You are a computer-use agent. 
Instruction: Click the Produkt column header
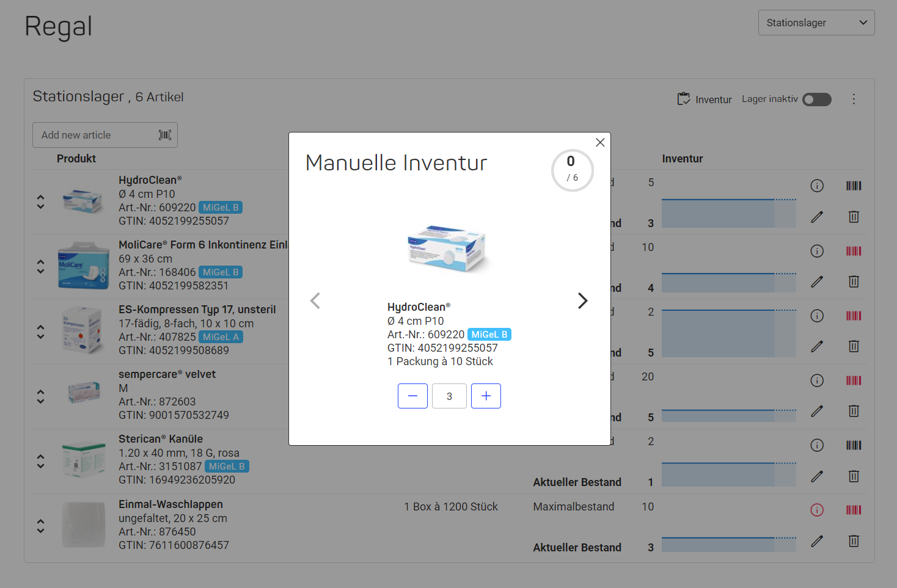click(x=76, y=159)
